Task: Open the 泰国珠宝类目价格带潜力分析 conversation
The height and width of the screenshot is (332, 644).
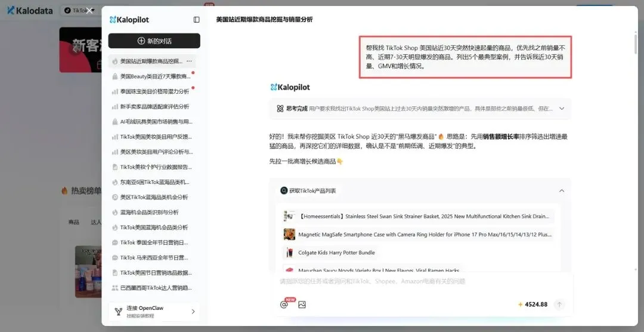Action: point(152,91)
